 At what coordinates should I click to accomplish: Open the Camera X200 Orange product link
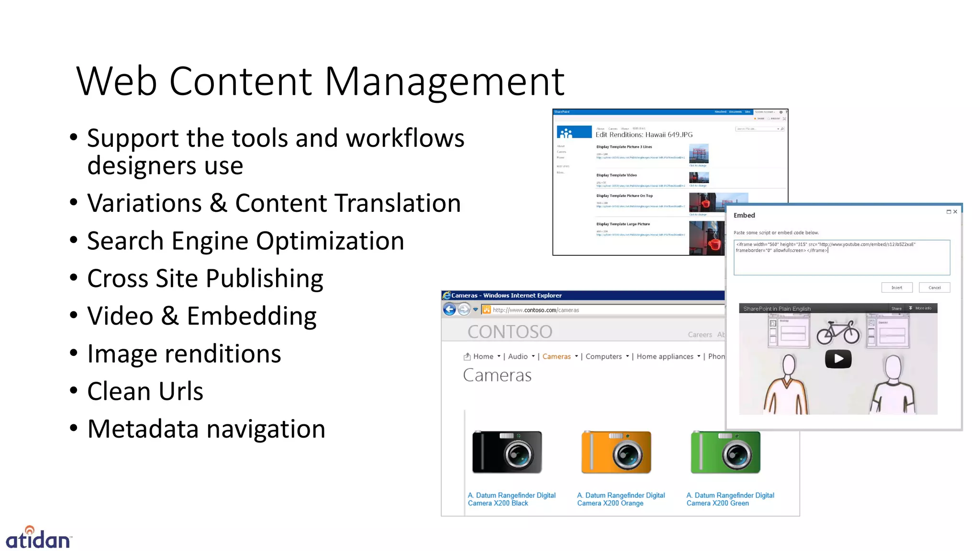(x=621, y=499)
